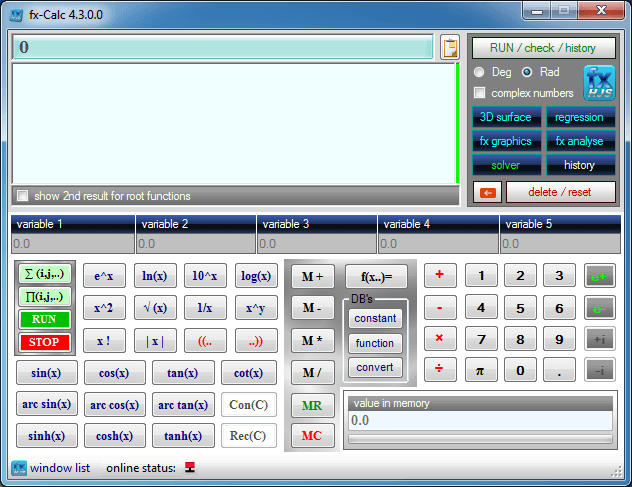The width and height of the screenshot is (632, 487).
Task: Click the Sigma (i,j,..) sum button
Action: (45, 274)
